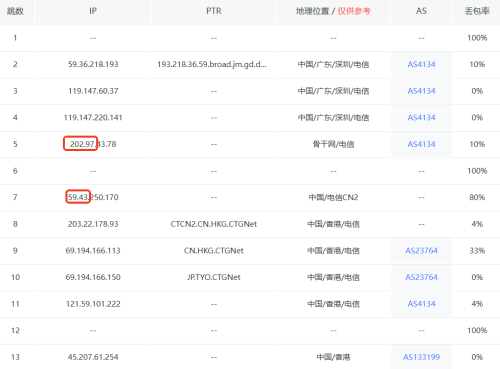Click the 80% loss value
500x369 pixels.
tap(477, 197)
